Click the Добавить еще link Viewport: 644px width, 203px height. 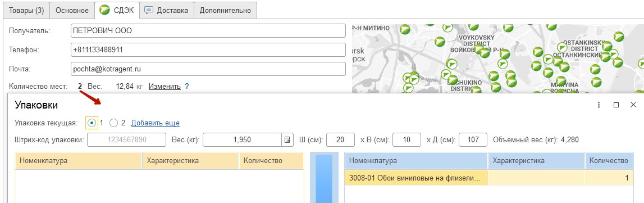pos(156,123)
